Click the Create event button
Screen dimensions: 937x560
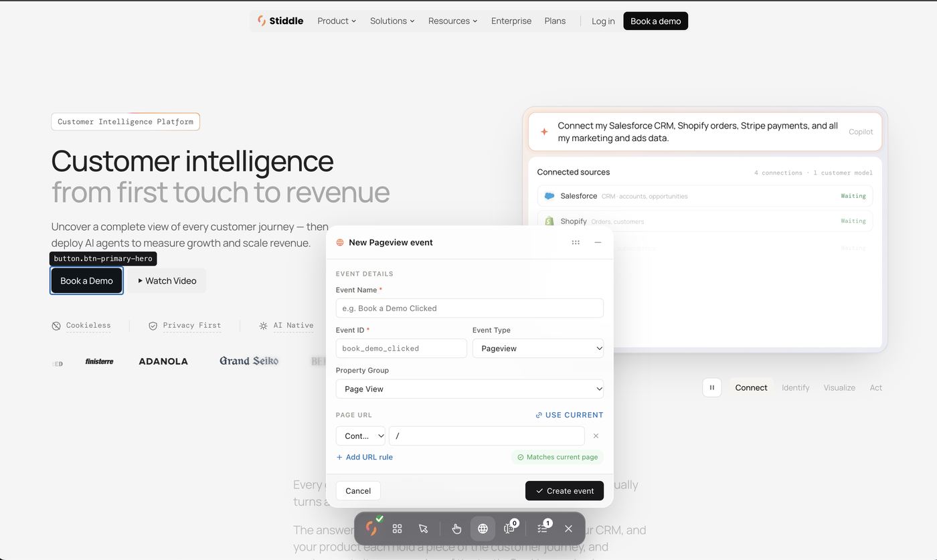click(x=564, y=490)
